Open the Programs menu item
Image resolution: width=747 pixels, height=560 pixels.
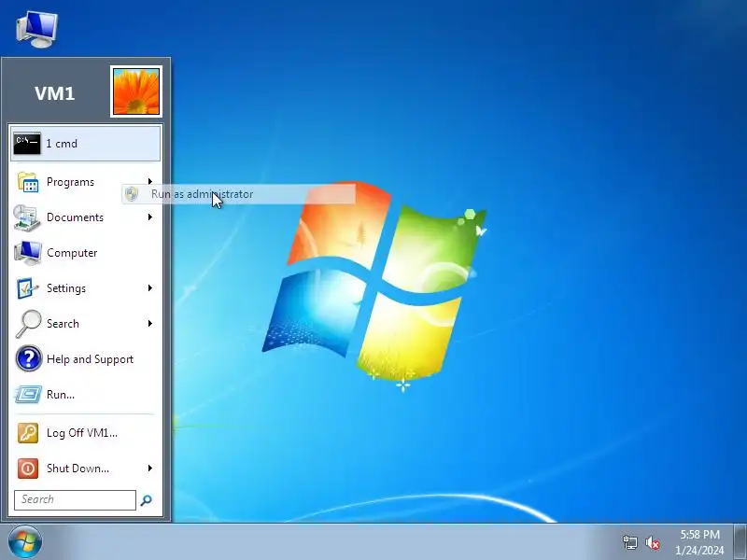tap(86, 182)
